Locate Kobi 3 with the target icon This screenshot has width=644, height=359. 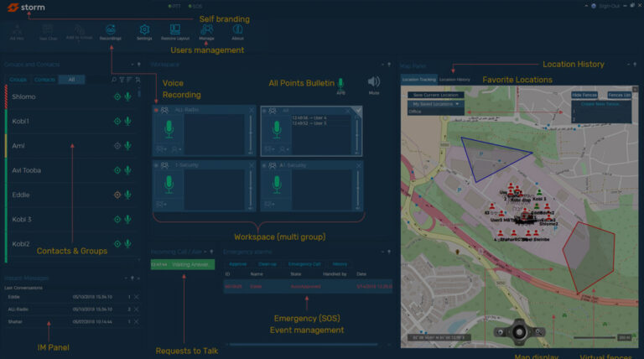coord(117,220)
